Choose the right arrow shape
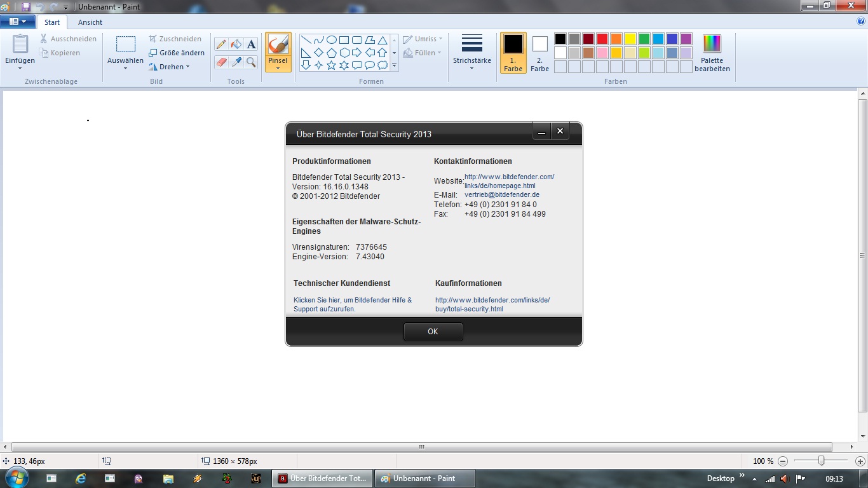 356,52
